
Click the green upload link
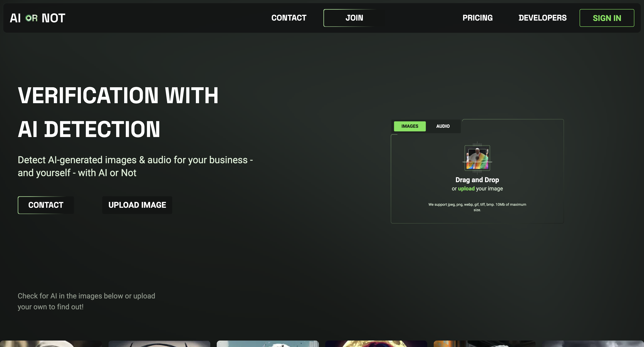tap(466, 189)
